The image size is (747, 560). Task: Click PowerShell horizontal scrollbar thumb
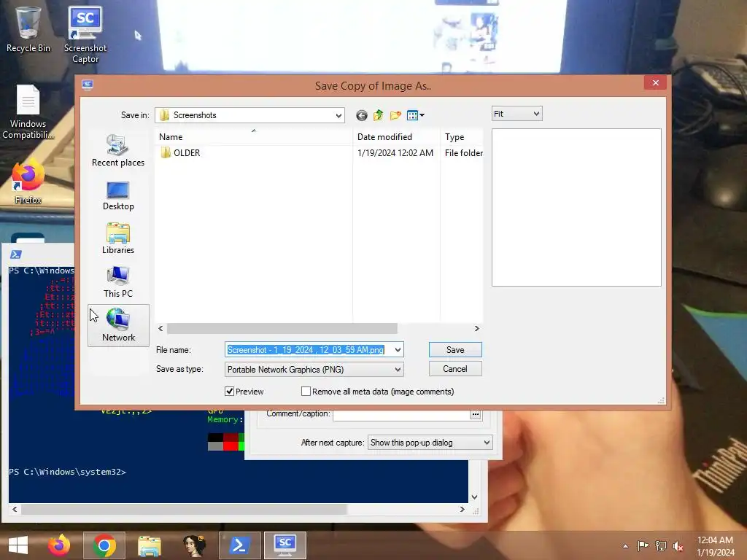tap(184, 509)
